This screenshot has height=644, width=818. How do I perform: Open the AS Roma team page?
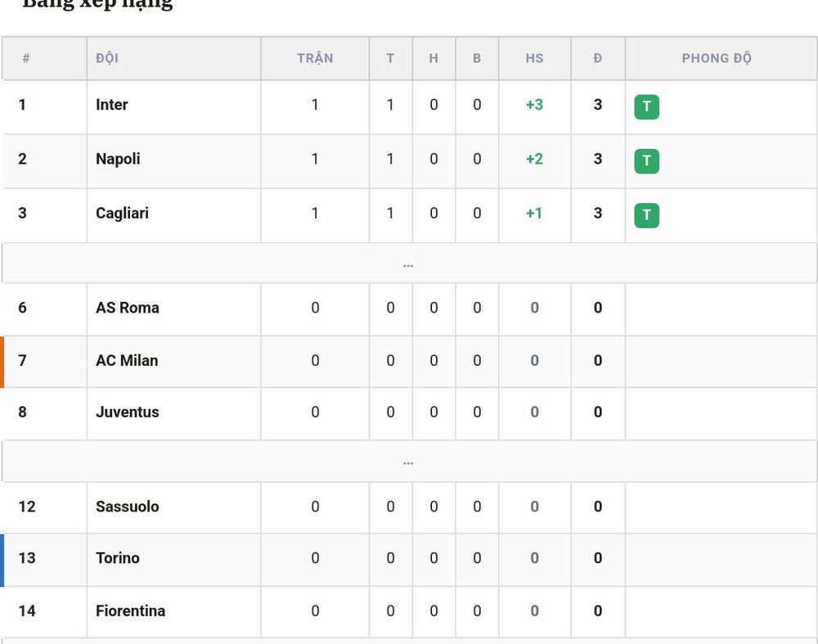click(x=128, y=308)
